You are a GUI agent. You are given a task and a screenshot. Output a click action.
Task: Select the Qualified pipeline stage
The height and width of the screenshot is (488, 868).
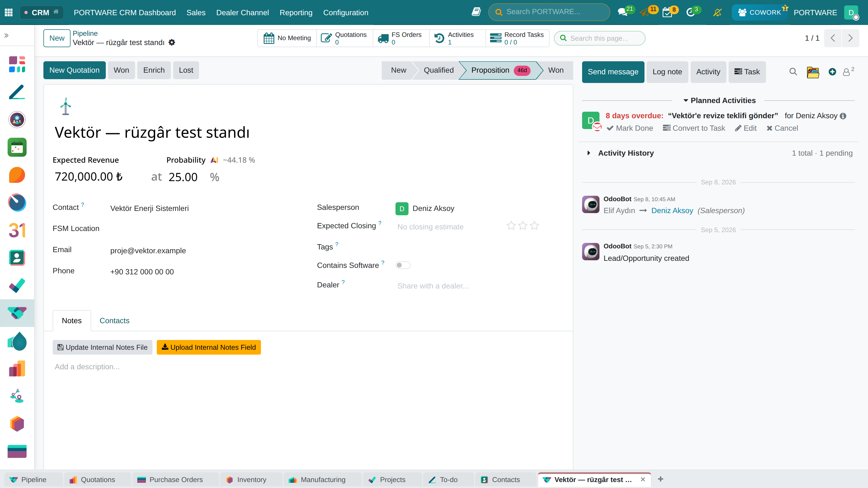[438, 70]
